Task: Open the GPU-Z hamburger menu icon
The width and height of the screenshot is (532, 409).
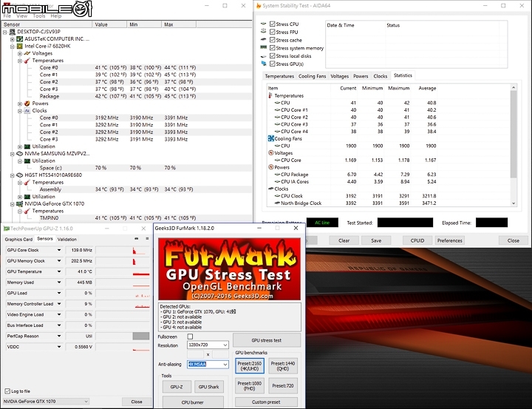Action: click(x=147, y=239)
